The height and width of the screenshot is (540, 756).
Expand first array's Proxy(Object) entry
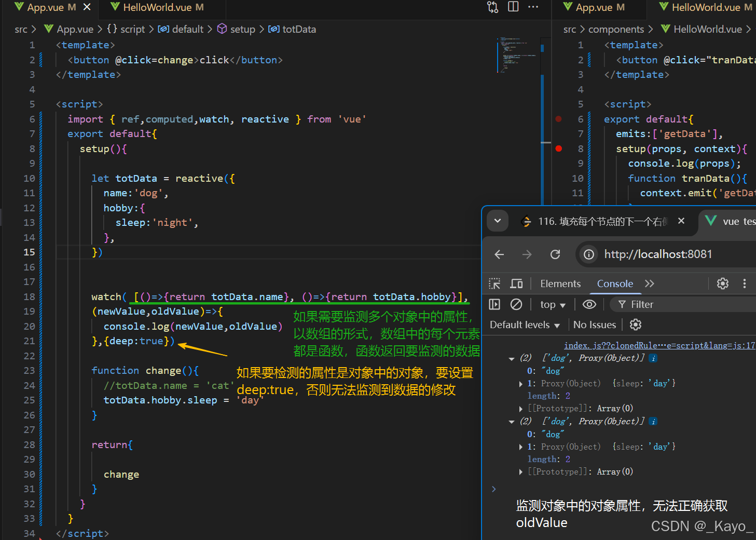point(521,384)
